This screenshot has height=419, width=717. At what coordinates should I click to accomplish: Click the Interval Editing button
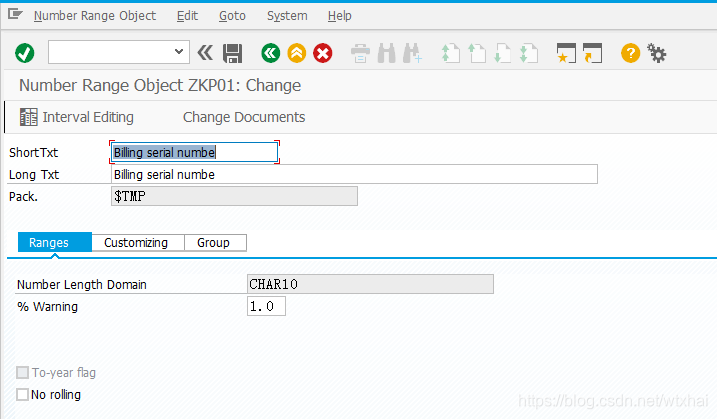[77, 117]
